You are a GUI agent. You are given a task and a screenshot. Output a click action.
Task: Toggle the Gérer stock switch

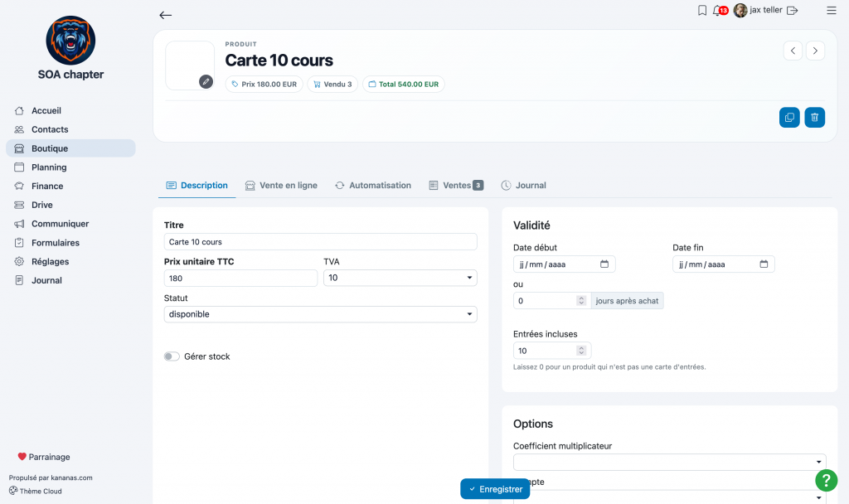coord(172,356)
